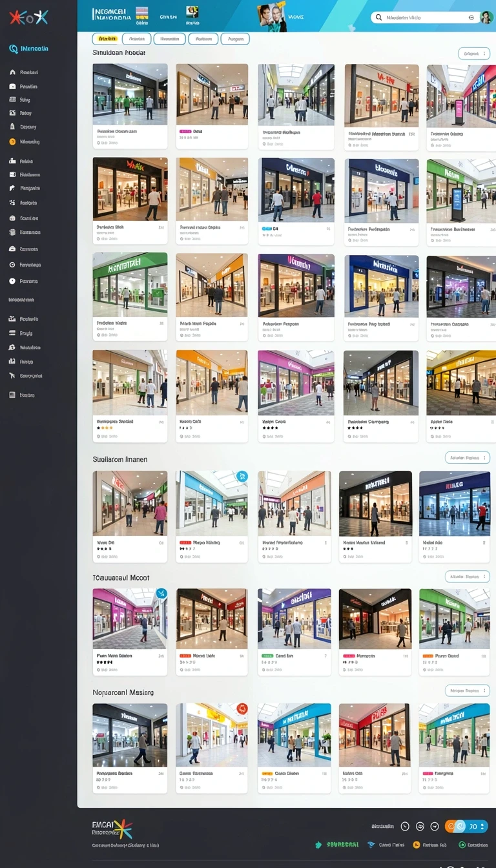Open the user avatar in header
The width and height of the screenshot is (496, 868).
tap(486, 17)
